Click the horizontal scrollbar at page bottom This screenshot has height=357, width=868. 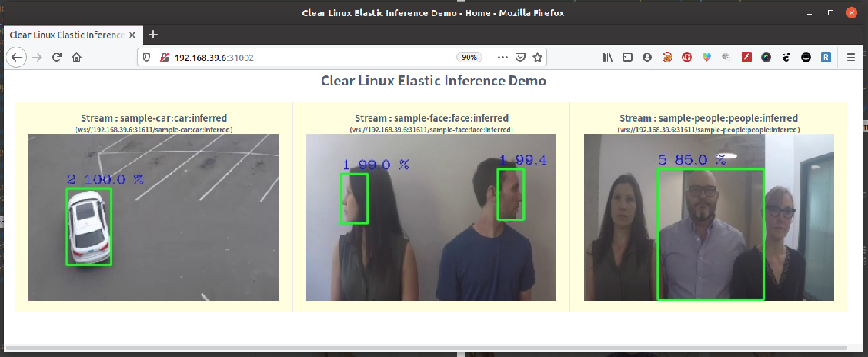[x=426, y=348]
